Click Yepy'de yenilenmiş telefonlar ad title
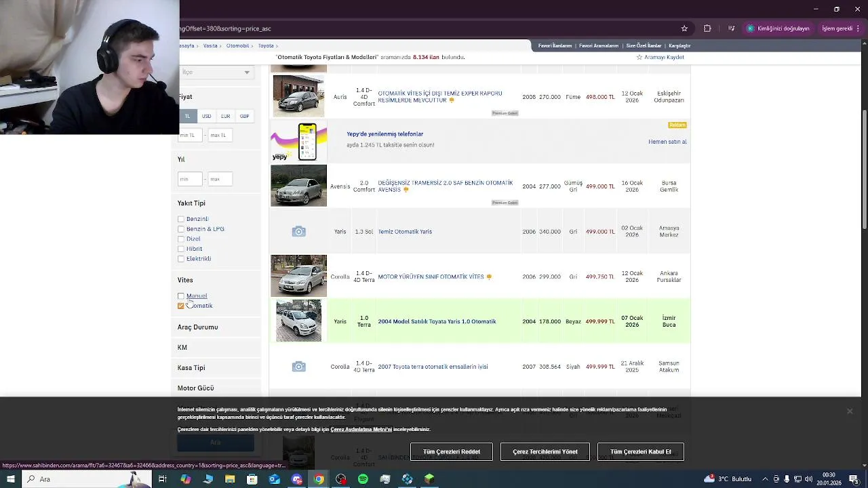Screen dimensions: 868x488 point(384,134)
